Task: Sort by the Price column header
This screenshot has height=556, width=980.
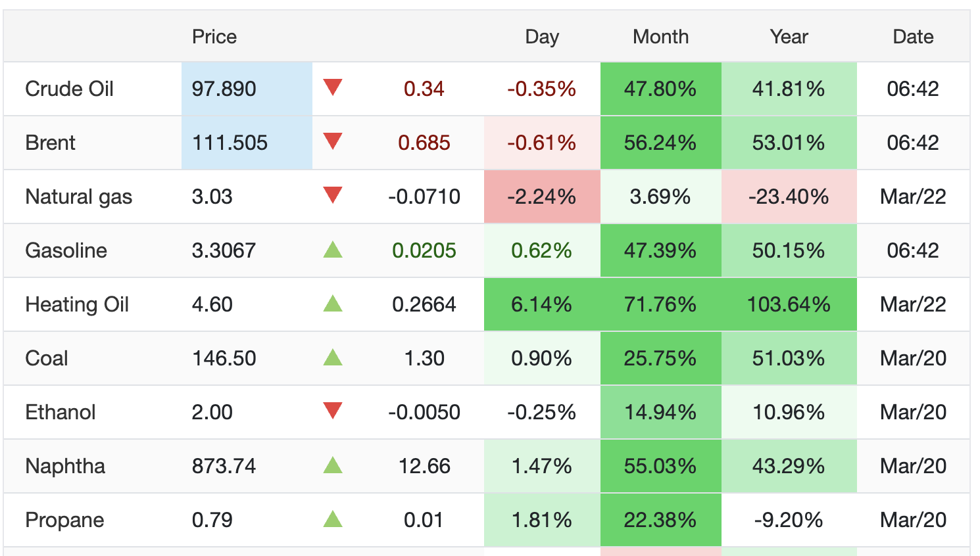Action: tap(214, 37)
